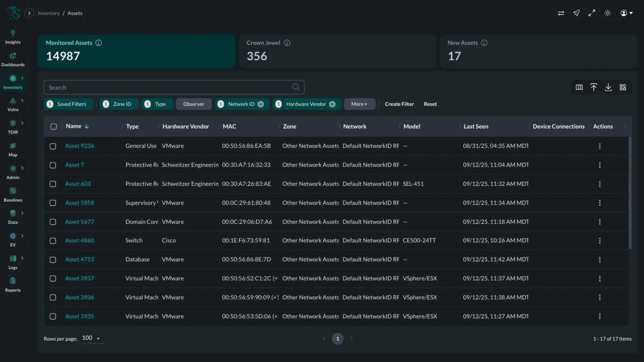
Task: Open the Reports clipboard icon
Action: 13,282
